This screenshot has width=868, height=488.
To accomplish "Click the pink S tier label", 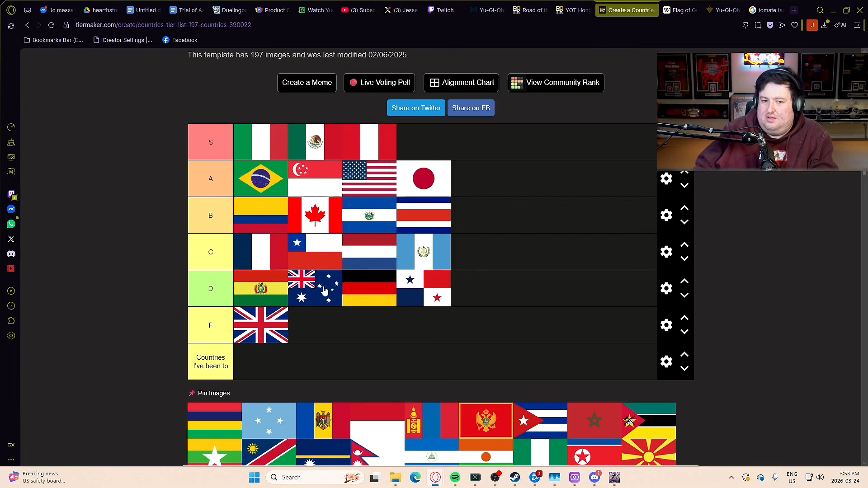I will point(211,142).
